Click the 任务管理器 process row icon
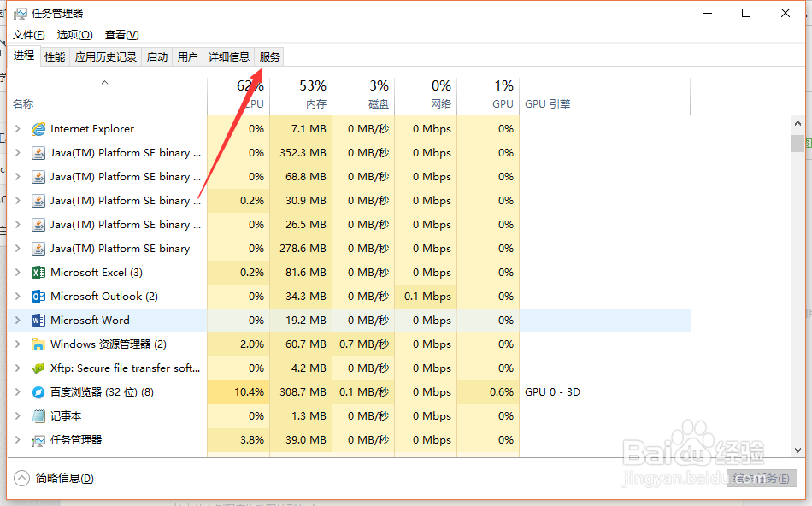812x506 pixels. pos(38,440)
